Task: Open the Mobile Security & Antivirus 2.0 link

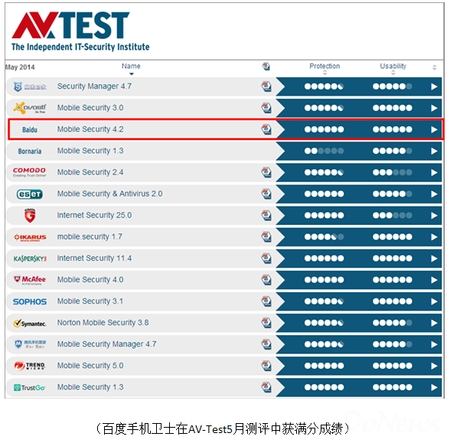Action: click(110, 194)
